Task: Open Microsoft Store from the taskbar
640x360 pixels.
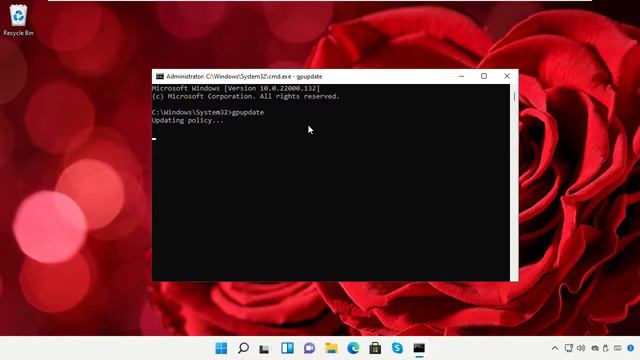Action: coord(375,348)
